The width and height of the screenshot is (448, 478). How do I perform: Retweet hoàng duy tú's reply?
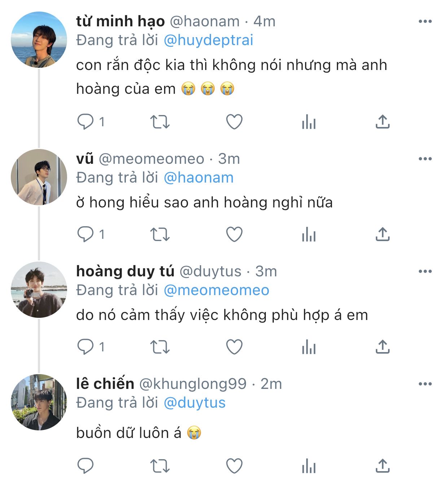point(160,347)
